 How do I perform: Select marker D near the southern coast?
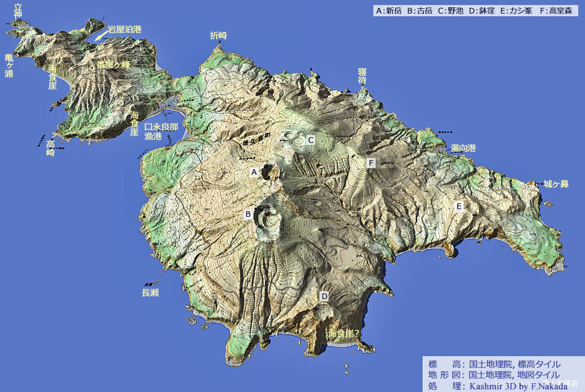[324, 296]
